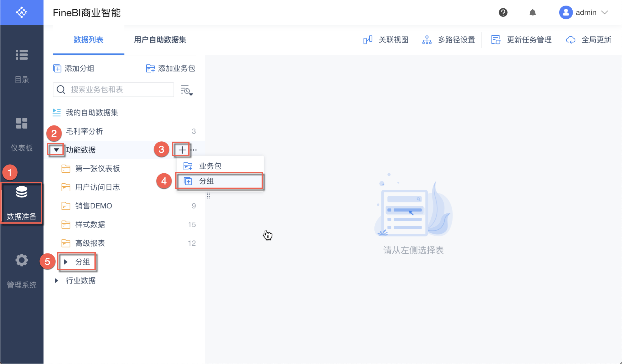The height and width of the screenshot is (364, 622).
Task: Expand the 分组 tree node
Action: point(66,262)
